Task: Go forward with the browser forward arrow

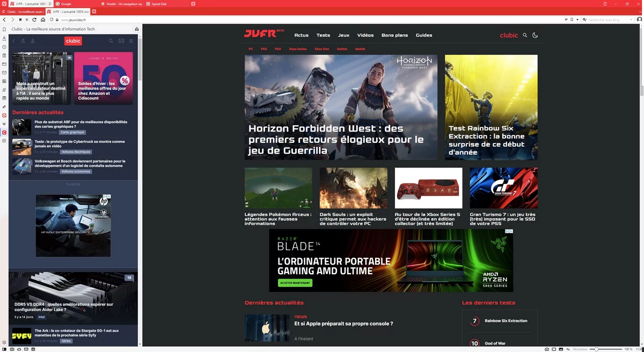Action: pyautogui.click(x=12, y=20)
